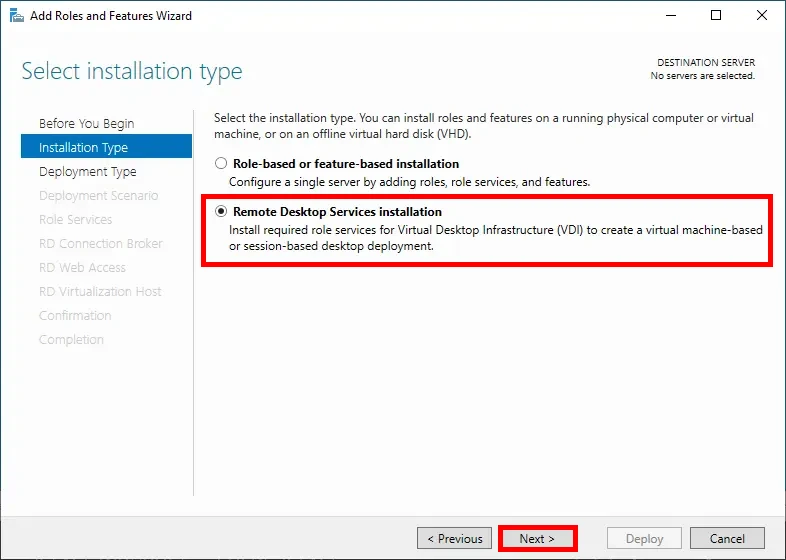
Task: Click the Completion step in the sidebar
Action: pyautogui.click(x=71, y=340)
